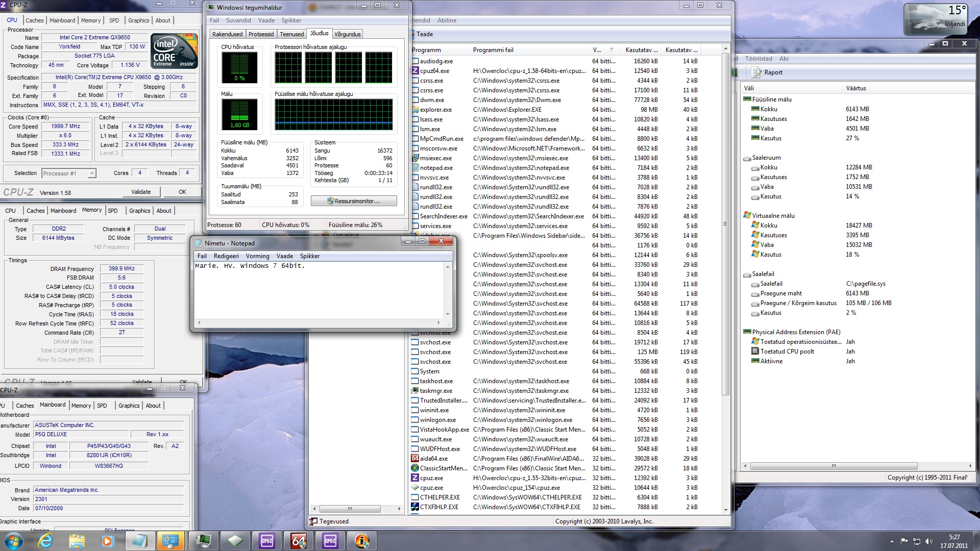Click the Füüsiline mälu RAM icon
The height and width of the screenshot is (551, 980).
pyautogui.click(x=747, y=99)
